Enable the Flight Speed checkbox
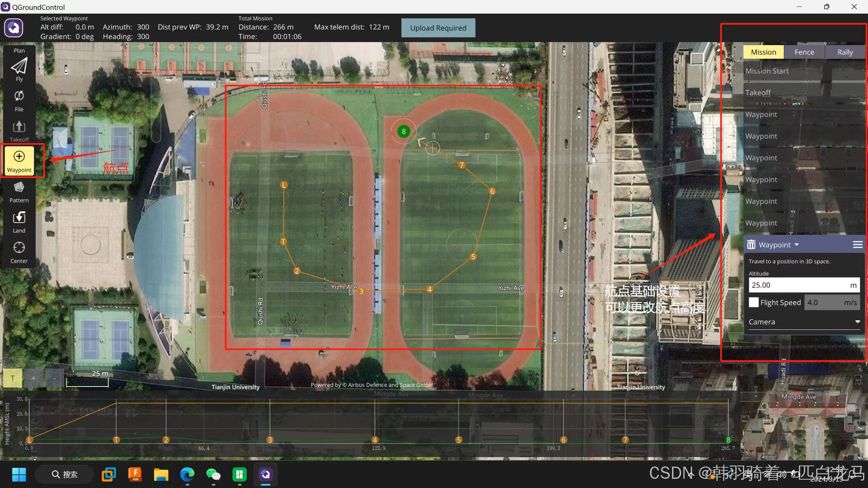Image resolution: width=868 pixels, height=488 pixels. (754, 302)
